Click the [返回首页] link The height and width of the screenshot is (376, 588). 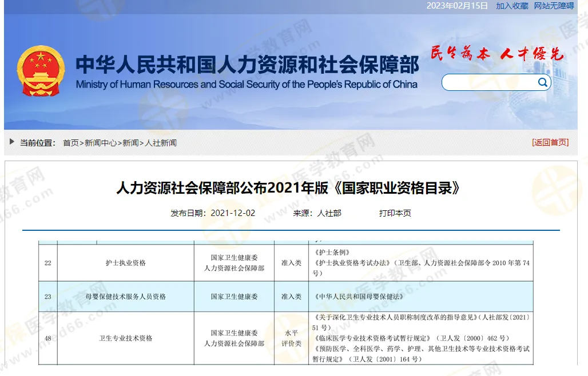550,142
